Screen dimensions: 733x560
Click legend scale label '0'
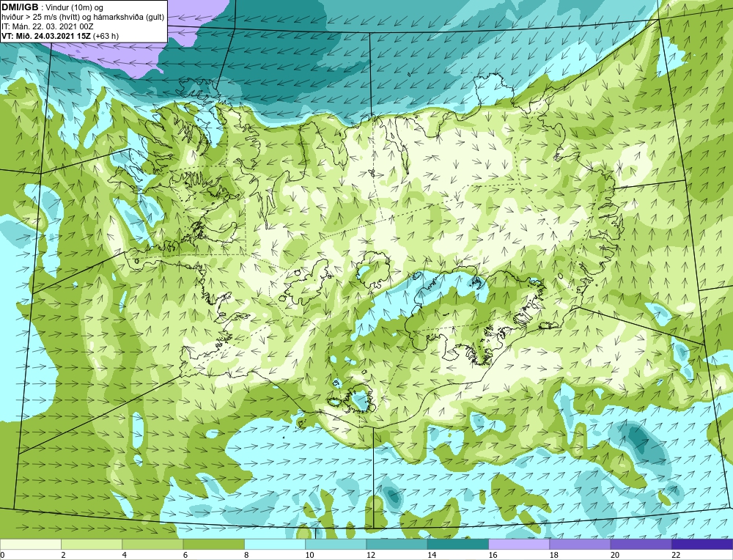(x=2, y=555)
